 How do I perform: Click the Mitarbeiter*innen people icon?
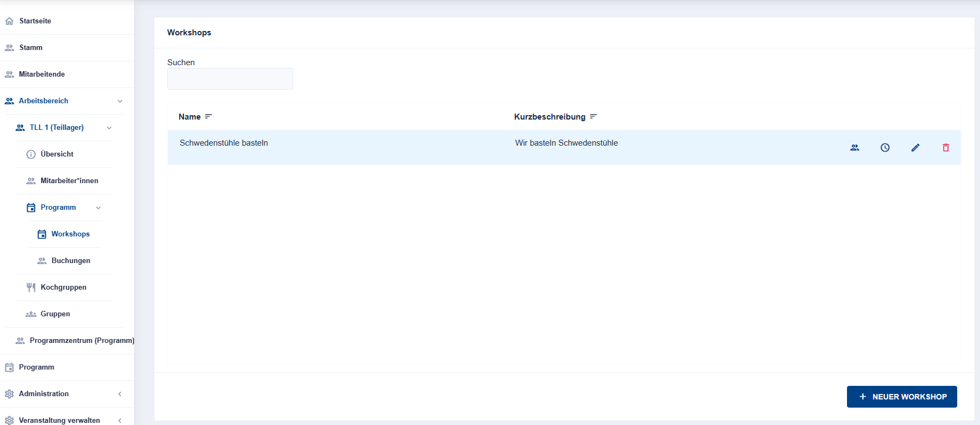coord(31,181)
